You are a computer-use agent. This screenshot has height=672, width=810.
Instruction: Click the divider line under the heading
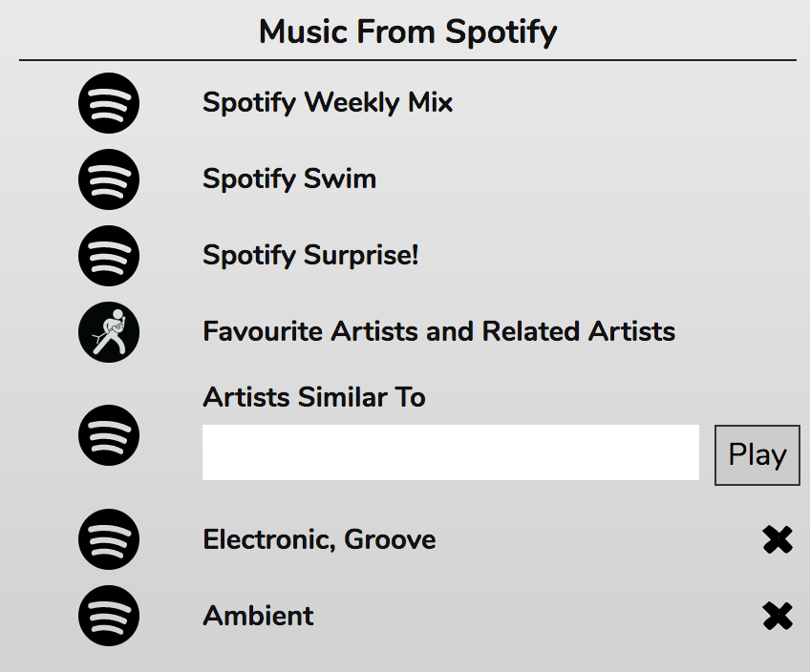pos(408,60)
